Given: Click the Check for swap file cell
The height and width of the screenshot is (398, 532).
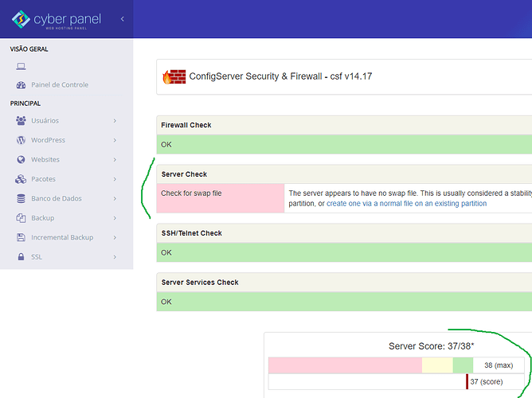Looking at the screenshot, I should [x=220, y=198].
